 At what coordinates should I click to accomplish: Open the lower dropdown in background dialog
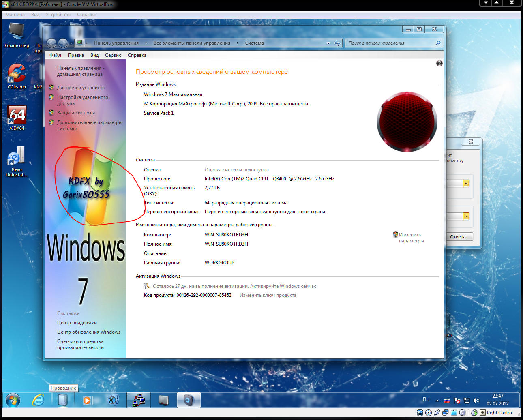pos(466,216)
